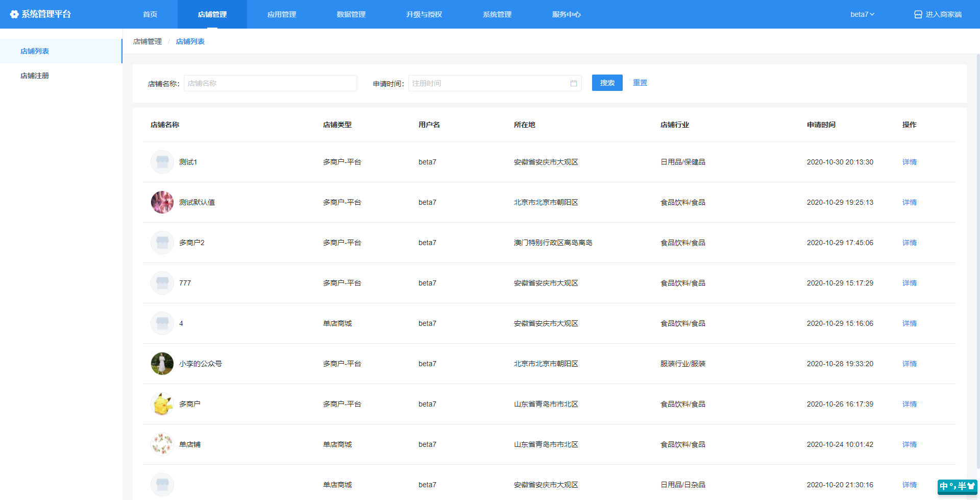This screenshot has width=980, height=500.
Task: Click the 店铺名称 column header
Action: click(165, 125)
